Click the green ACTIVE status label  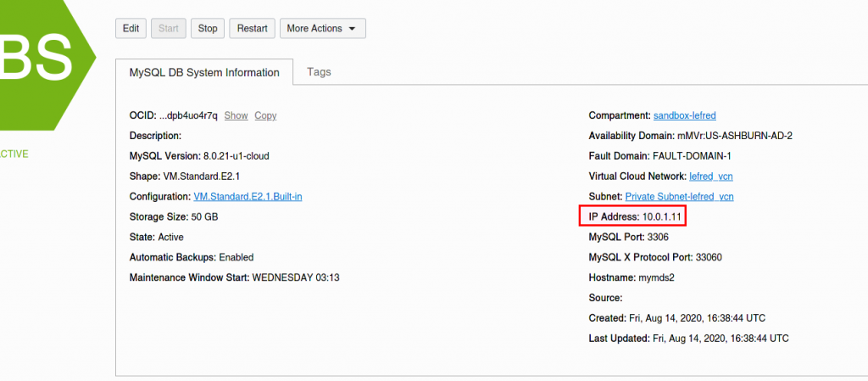click(14, 154)
